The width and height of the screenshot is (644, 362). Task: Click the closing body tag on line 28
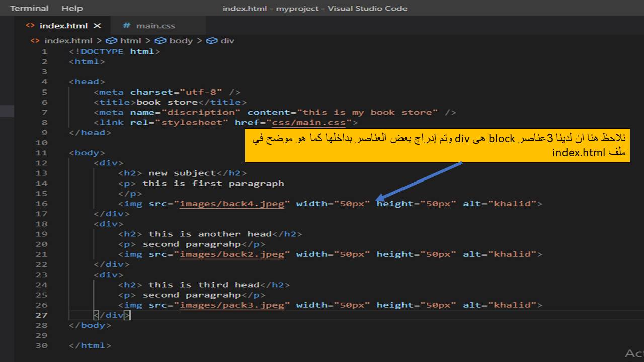pyautogui.click(x=90, y=325)
